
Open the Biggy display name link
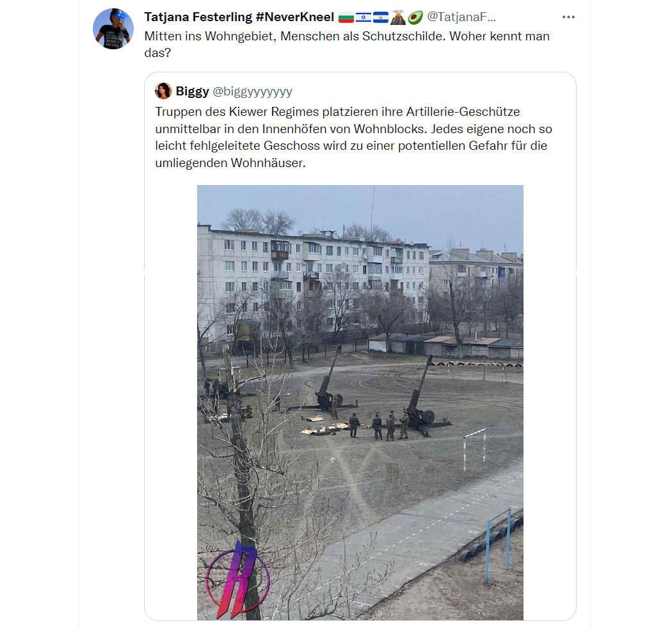point(192,92)
